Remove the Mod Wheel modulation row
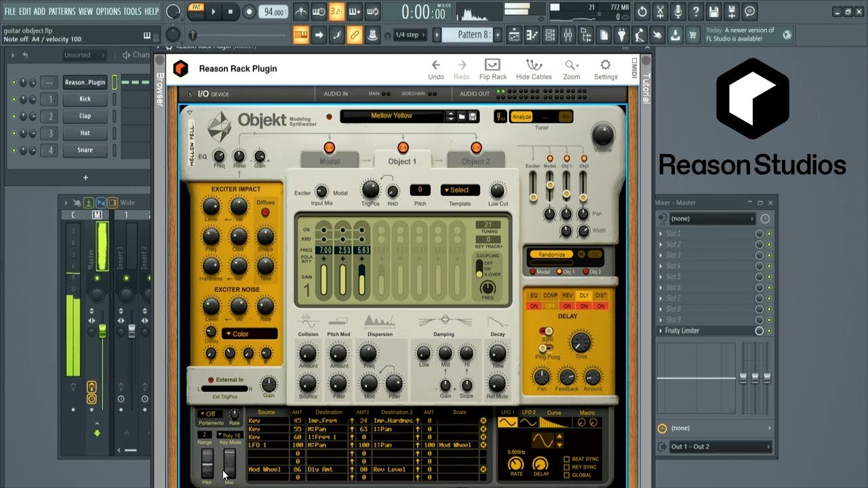This screenshot has width=868, height=488. pyautogui.click(x=483, y=469)
